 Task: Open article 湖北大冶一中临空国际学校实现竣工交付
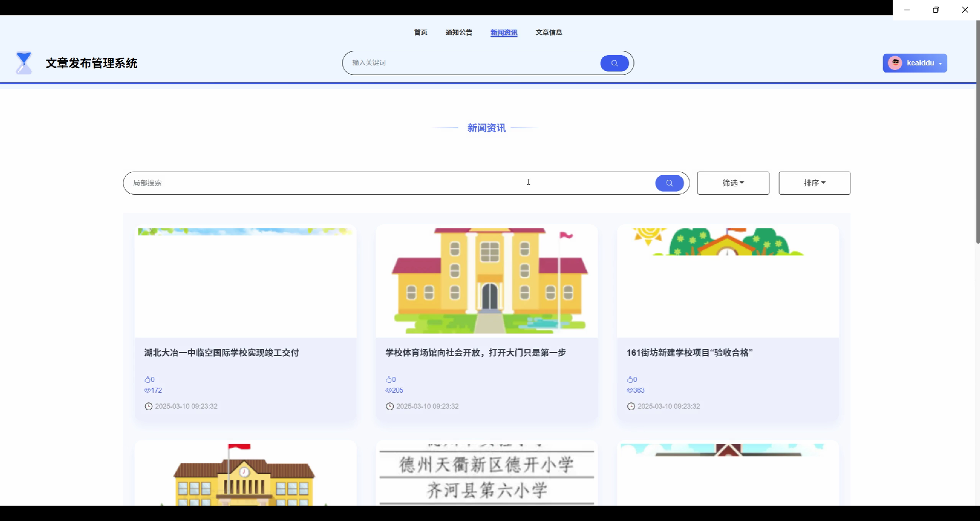click(x=222, y=352)
